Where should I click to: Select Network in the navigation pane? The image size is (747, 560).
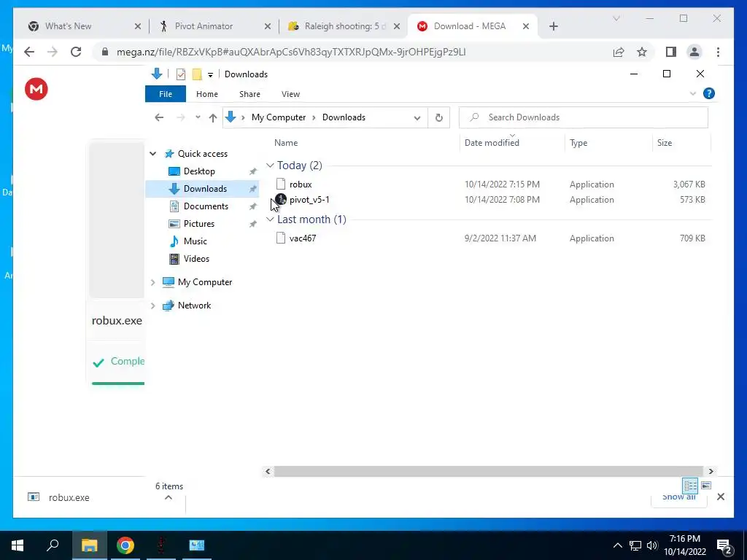click(x=194, y=306)
